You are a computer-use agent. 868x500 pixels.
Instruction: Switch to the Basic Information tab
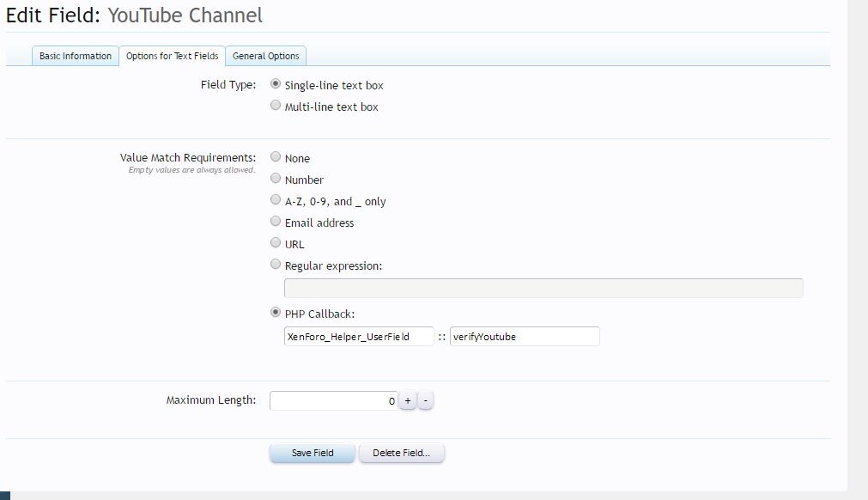click(76, 56)
